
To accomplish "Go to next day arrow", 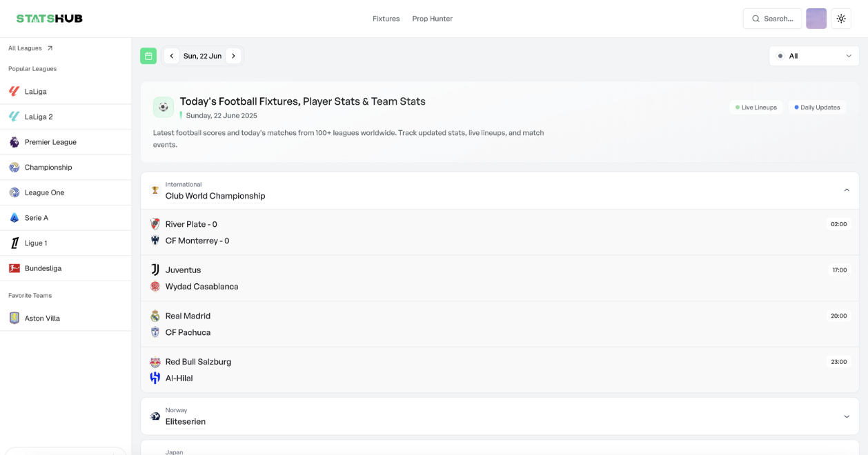I will [233, 56].
